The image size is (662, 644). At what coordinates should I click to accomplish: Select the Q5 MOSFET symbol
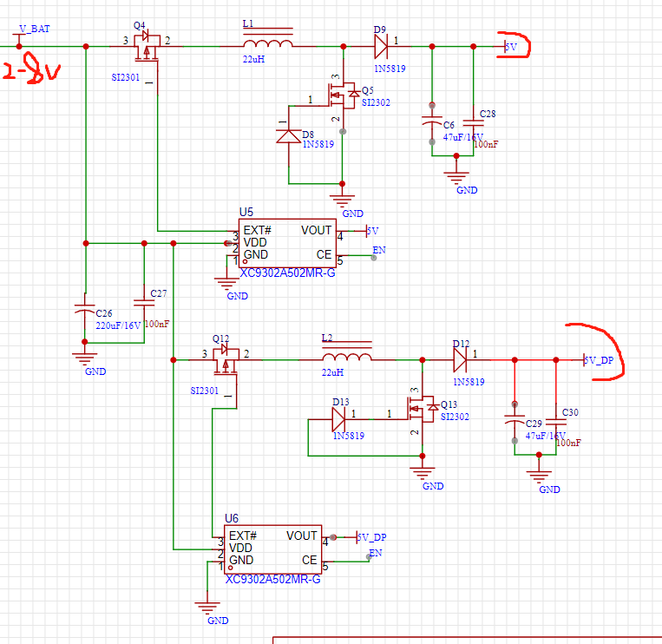coord(344,95)
